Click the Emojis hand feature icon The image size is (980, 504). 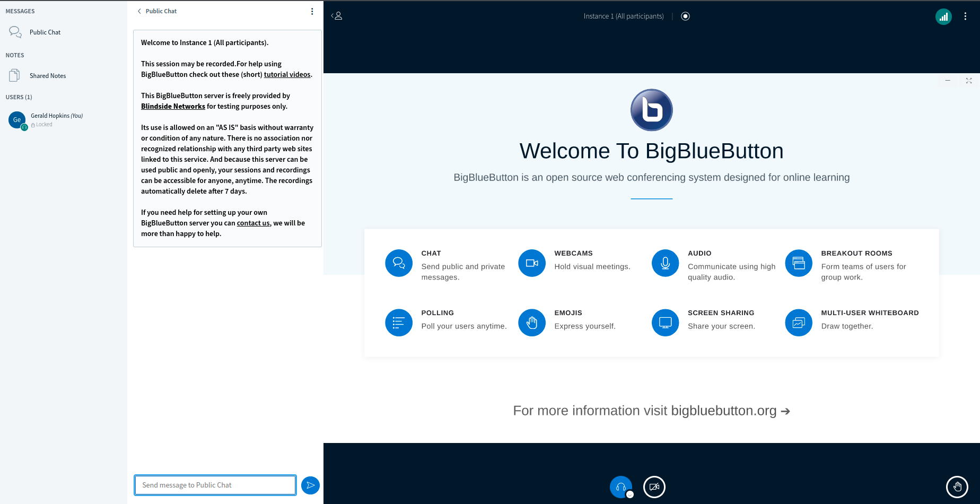point(532,323)
